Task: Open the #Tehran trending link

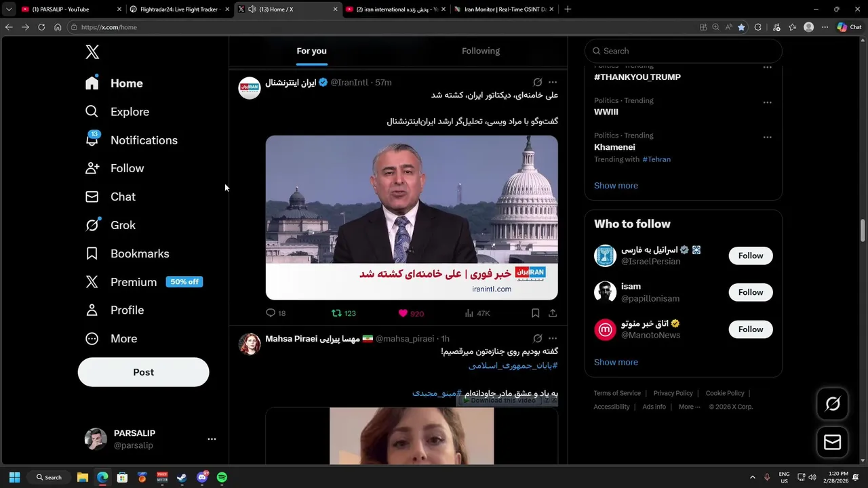Action: (656, 159)
